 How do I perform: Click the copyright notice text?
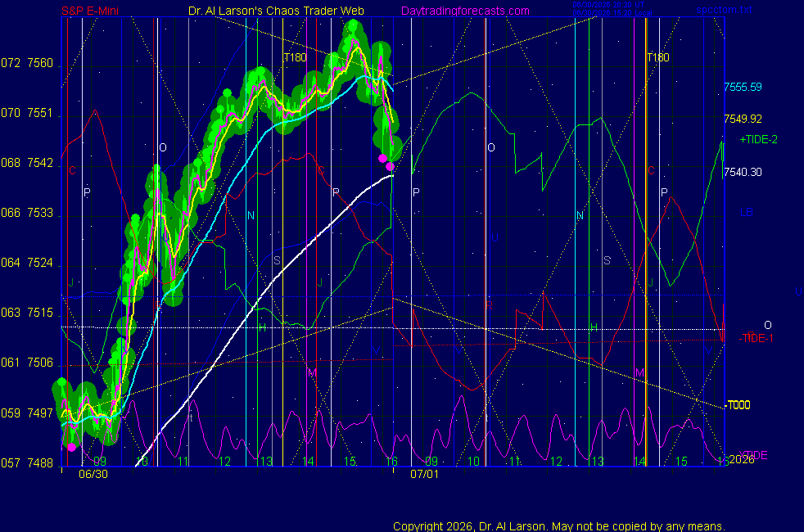coord(559,526)
